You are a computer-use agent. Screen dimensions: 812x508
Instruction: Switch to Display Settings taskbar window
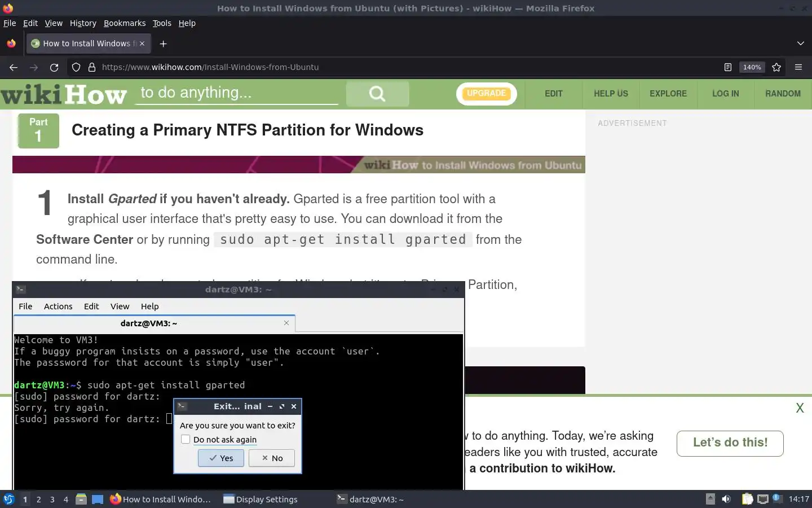[261, 499]
